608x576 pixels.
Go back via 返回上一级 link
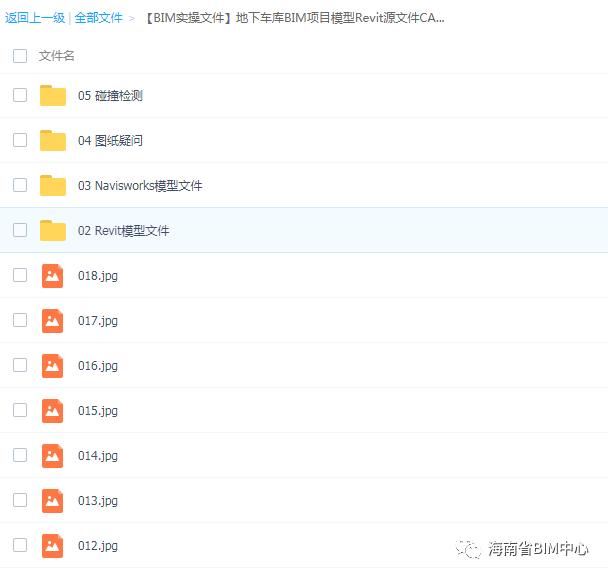tap(35, 18)
